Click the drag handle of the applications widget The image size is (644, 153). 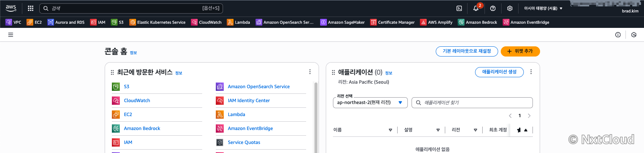333,72
